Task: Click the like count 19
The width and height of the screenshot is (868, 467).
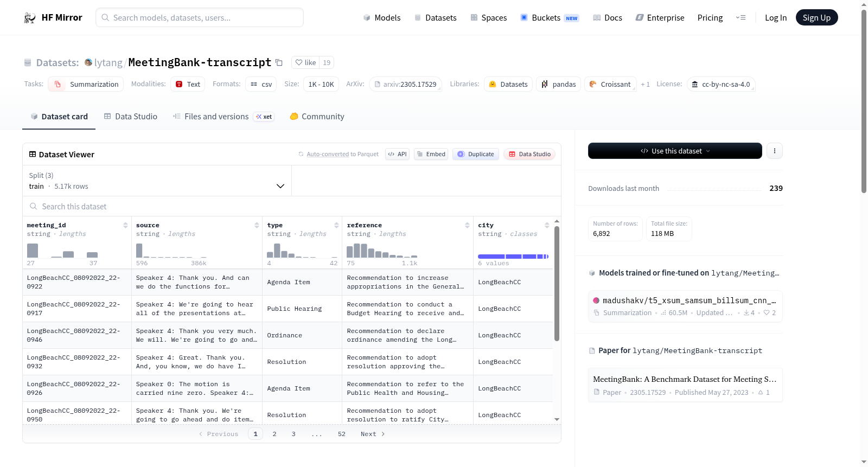Action: (327, 62)
